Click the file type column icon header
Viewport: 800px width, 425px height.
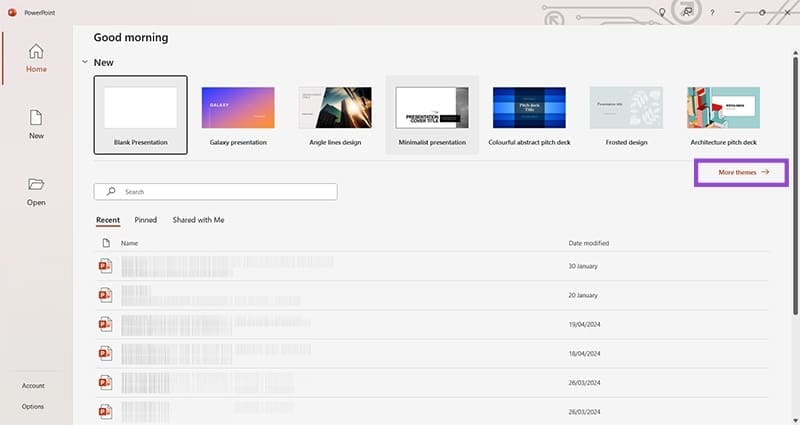click(106, 243)
